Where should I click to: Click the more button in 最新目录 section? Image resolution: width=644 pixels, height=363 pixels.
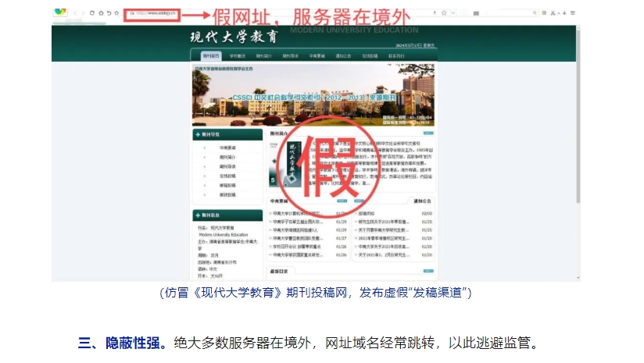428,271
